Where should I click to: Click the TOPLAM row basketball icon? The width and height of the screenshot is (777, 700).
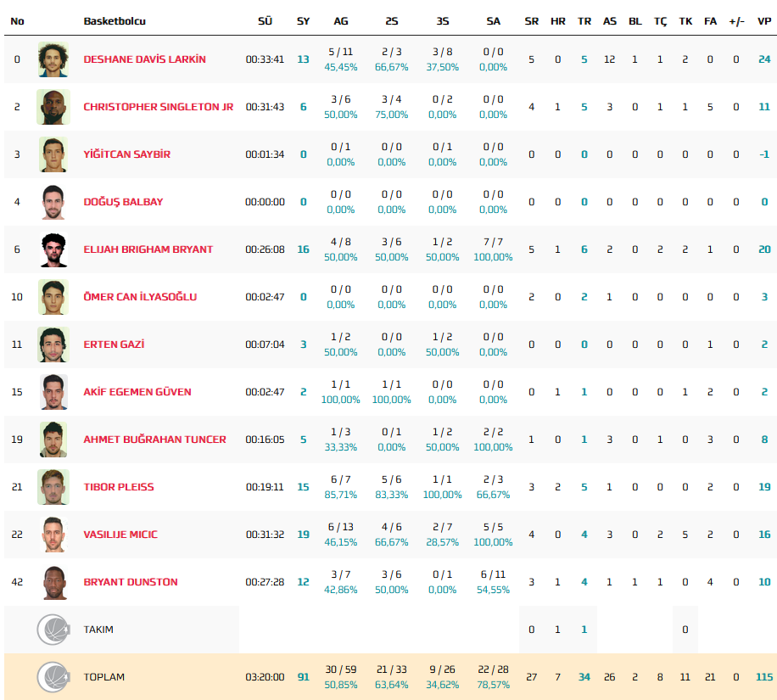(x=53, y=677)
